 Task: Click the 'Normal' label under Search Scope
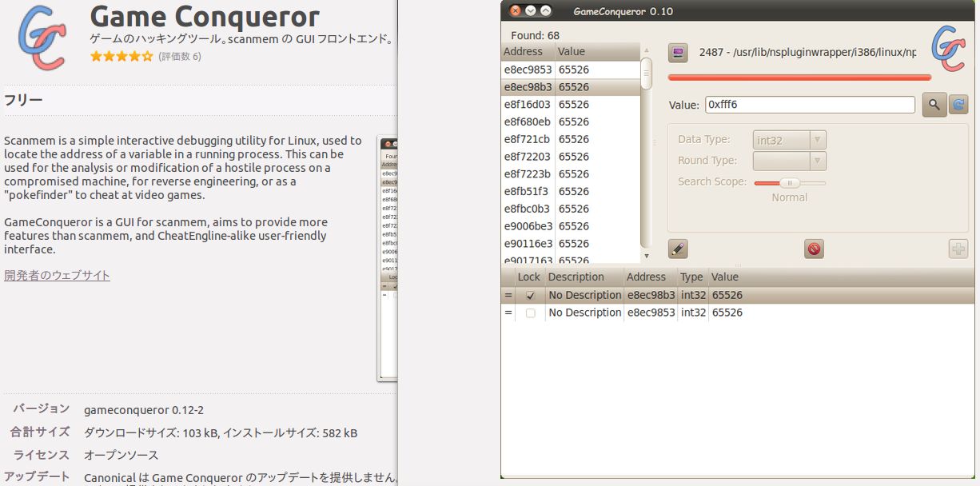coord(790,197)
